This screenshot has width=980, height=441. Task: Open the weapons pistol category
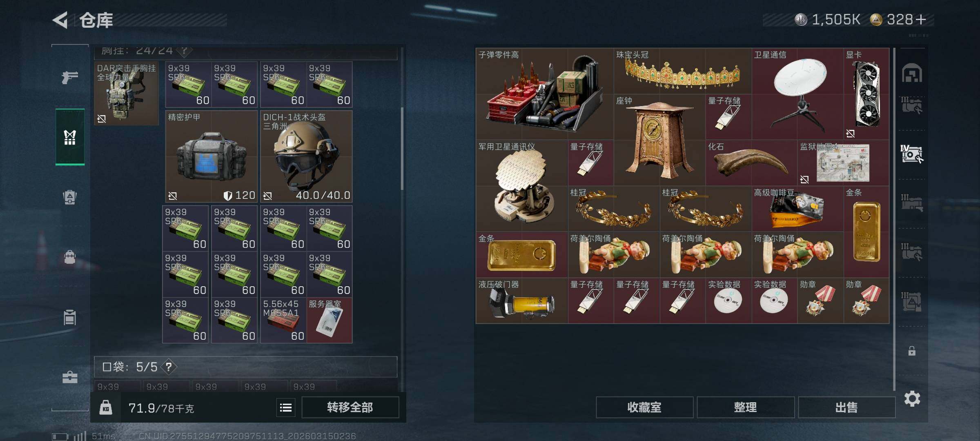coord(70,77)
